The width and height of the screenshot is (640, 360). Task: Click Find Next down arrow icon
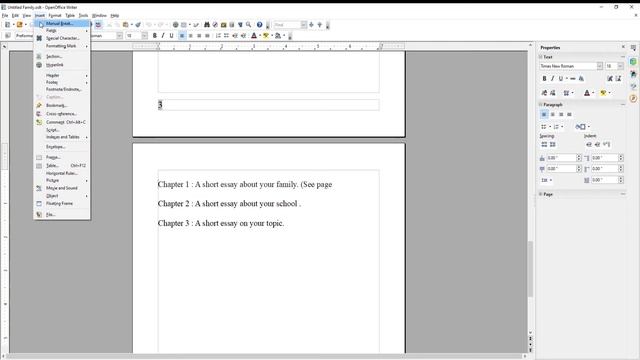(x=311, y=25)
